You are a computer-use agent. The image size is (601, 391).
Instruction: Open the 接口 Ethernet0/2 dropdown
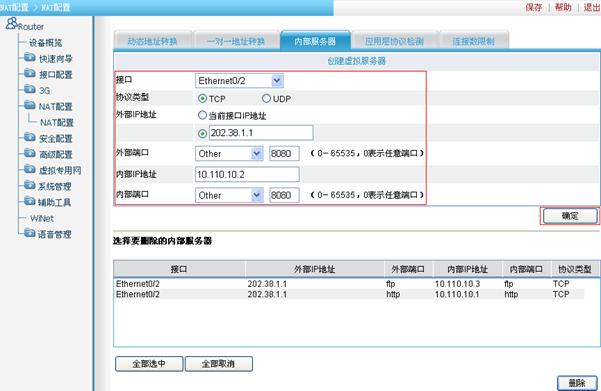click(240, 80)
